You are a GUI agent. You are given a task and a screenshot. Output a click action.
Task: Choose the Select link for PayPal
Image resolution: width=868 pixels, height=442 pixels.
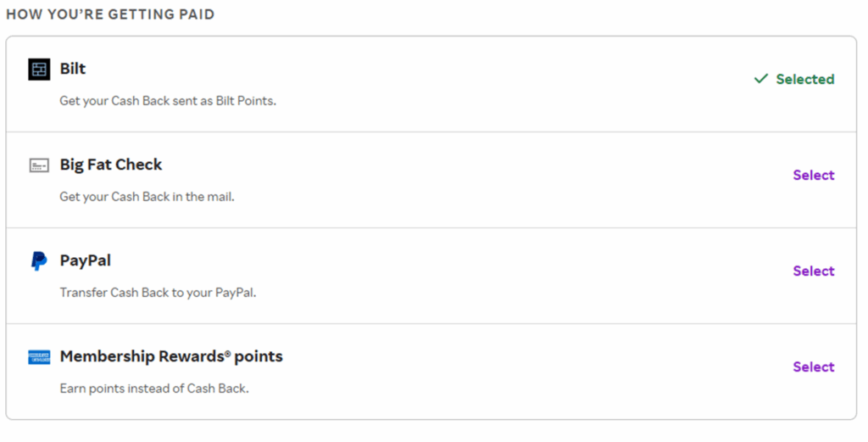pos(813,271)
